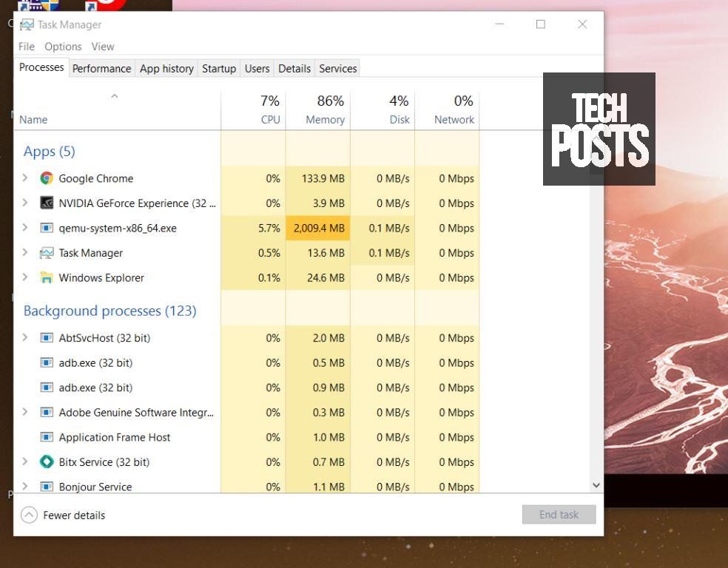The height and width of the screenshot is (568, 728).
Task: Expand the qemu-system-x86_64.exe process group
Action: tap(25, 227)
